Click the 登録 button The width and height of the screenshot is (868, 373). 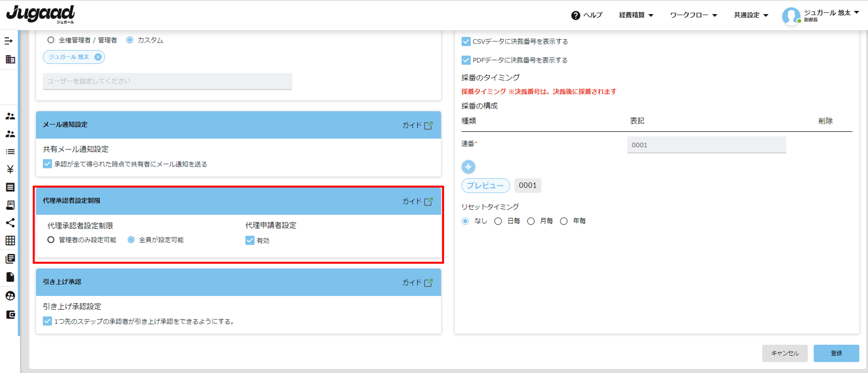tap(836, 353)
